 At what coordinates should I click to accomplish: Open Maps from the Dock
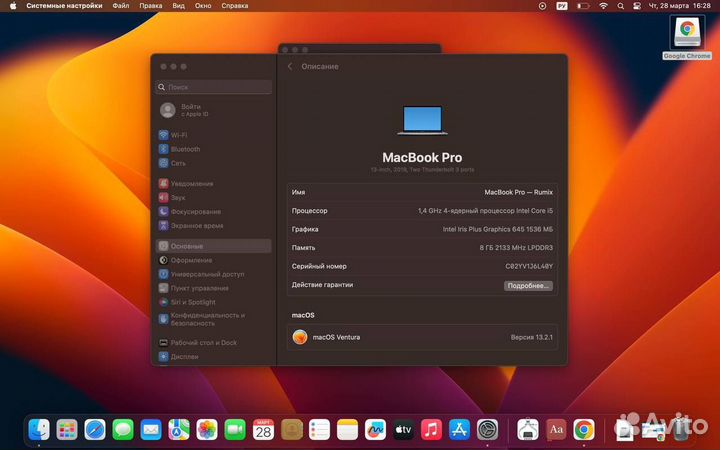179,430
